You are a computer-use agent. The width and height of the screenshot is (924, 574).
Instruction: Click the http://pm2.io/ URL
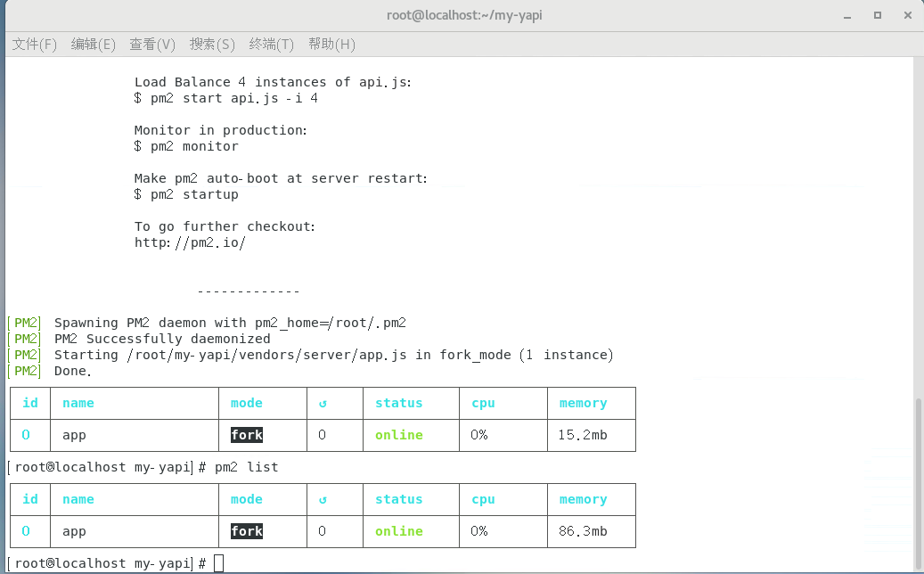tap(189, 242)
